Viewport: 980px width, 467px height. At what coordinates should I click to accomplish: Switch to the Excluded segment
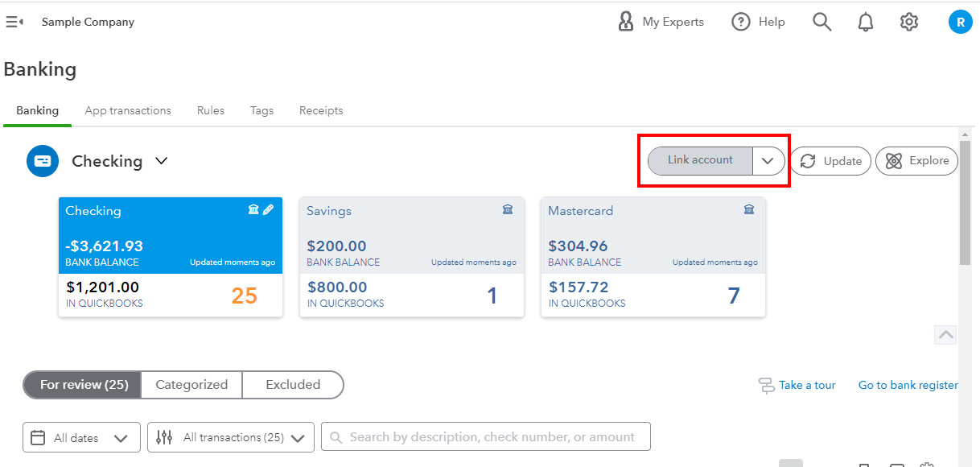[293, 385]
